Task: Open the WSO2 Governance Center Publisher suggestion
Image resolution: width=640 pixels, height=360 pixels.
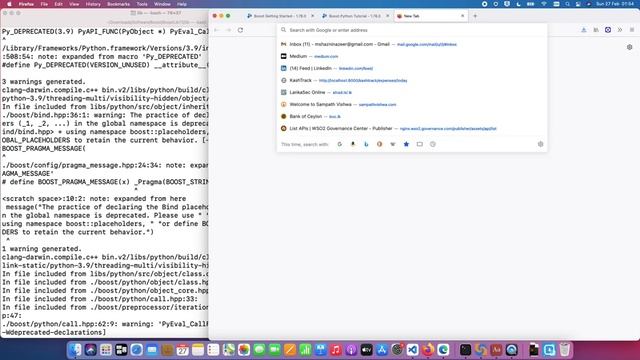Action: (x=412, y=129)
